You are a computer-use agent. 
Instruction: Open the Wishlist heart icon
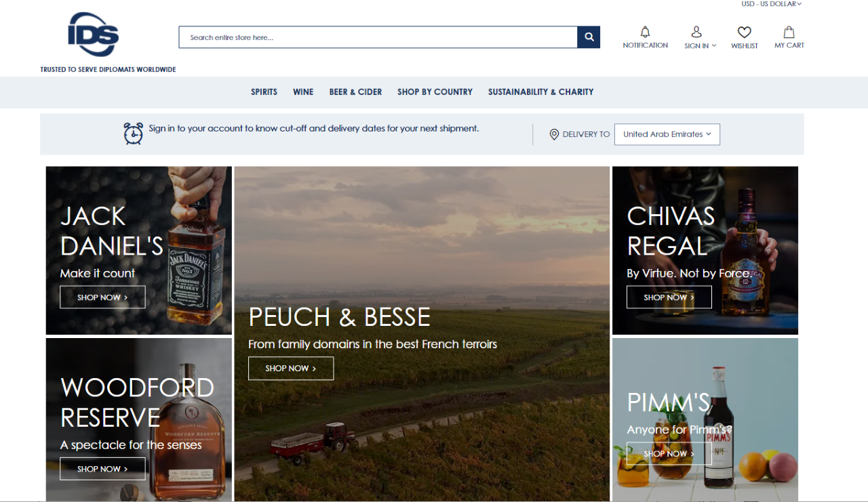[745, 32]
